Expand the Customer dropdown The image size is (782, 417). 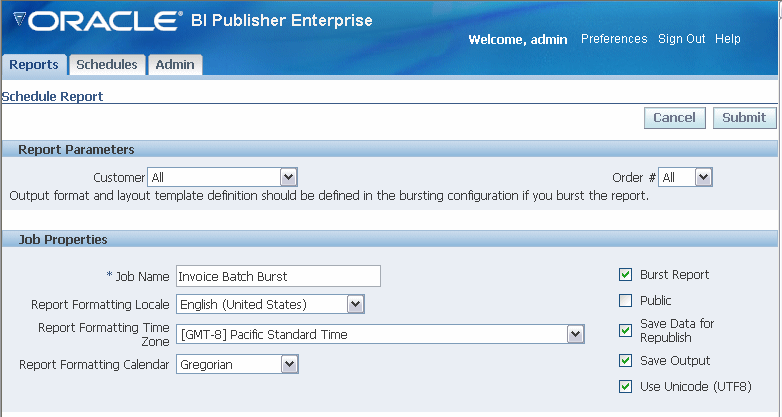coord(222,177)
